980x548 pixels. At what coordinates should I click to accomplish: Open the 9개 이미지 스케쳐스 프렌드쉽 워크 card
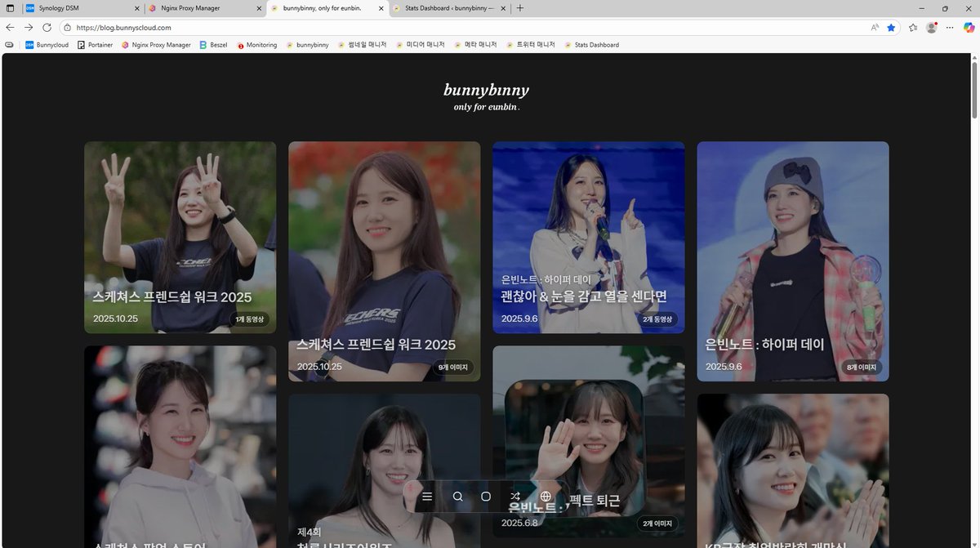pyautogui.click(x=384, y=261)
